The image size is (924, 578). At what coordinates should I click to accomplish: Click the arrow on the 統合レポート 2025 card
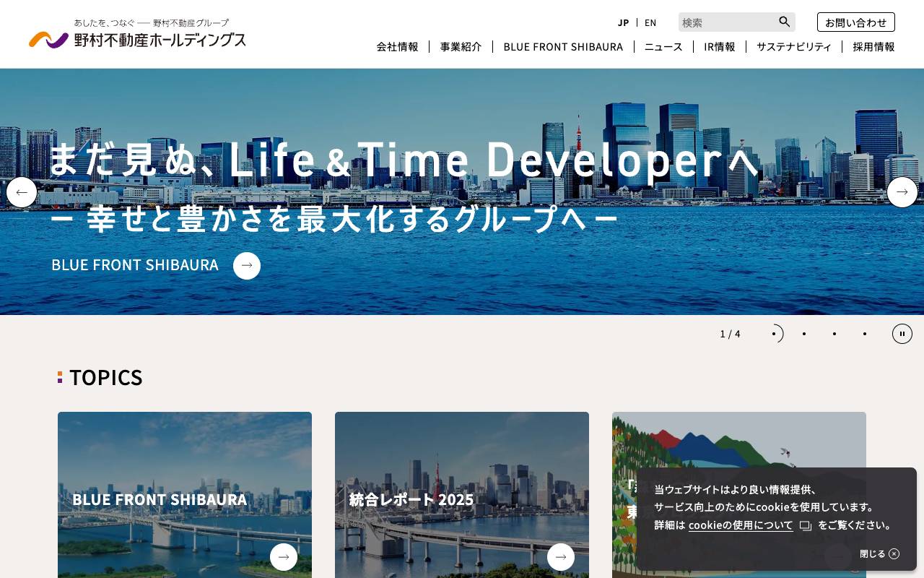561,557
